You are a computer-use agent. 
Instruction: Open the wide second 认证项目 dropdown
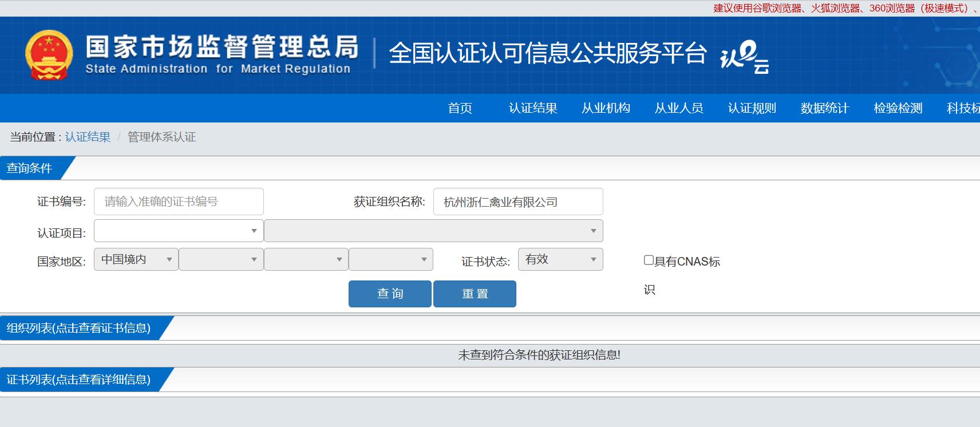click(x=433, y=231)
